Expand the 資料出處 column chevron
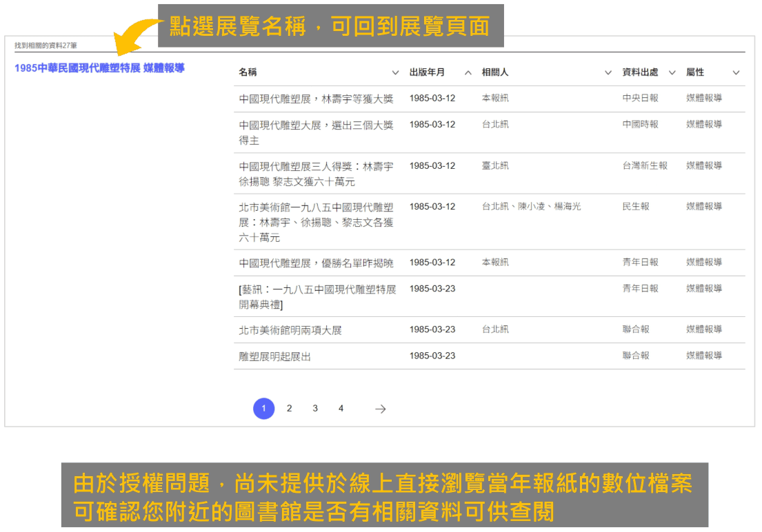762x532 pixels. tap(672, 72)
